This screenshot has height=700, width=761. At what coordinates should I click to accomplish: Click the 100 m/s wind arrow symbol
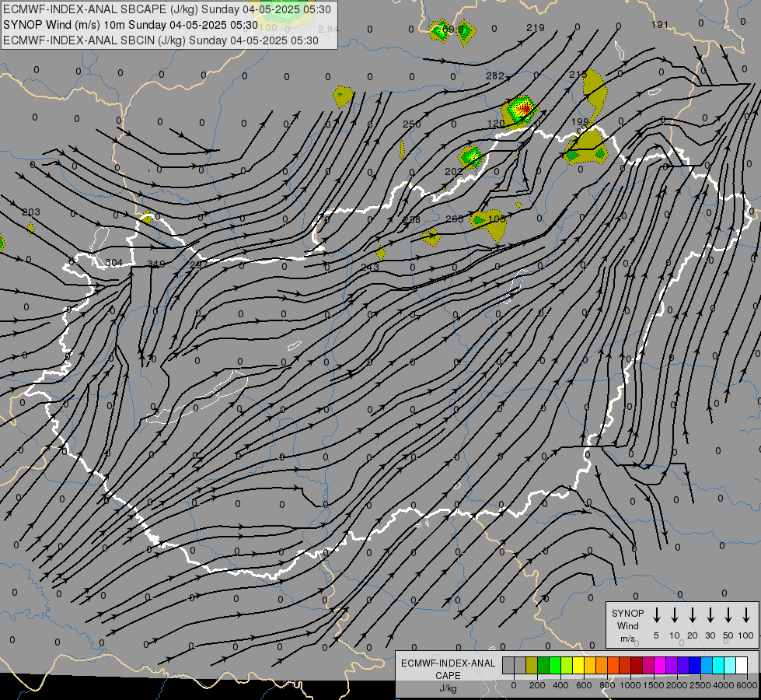tap(746, 615)
